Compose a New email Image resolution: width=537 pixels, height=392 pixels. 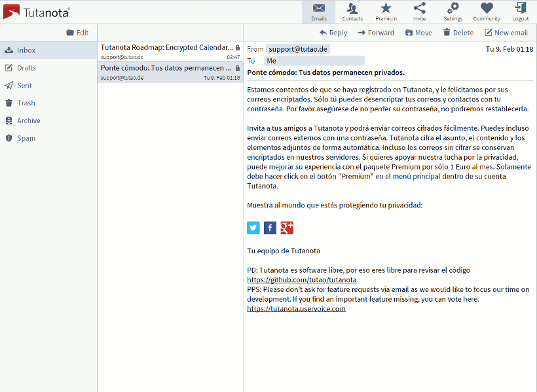tap(506, 32)
